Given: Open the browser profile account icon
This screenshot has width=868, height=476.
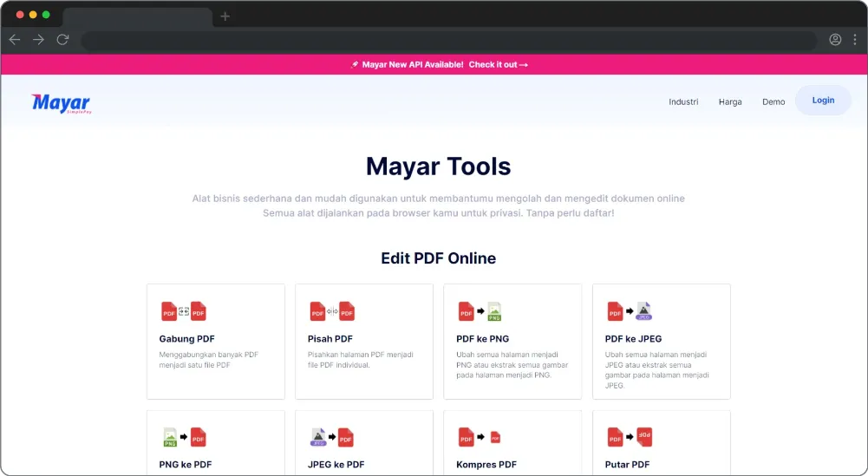Looking at the screenshot, I should click(835, 39).
